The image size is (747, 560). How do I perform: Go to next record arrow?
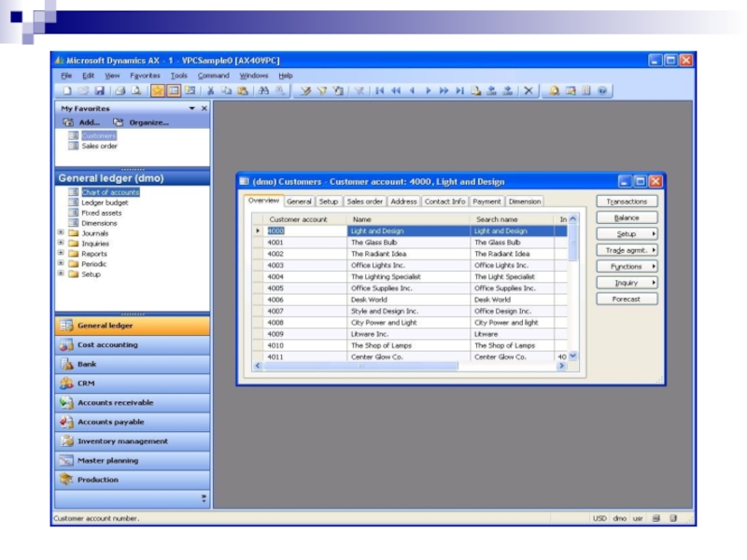pos(428,91)
